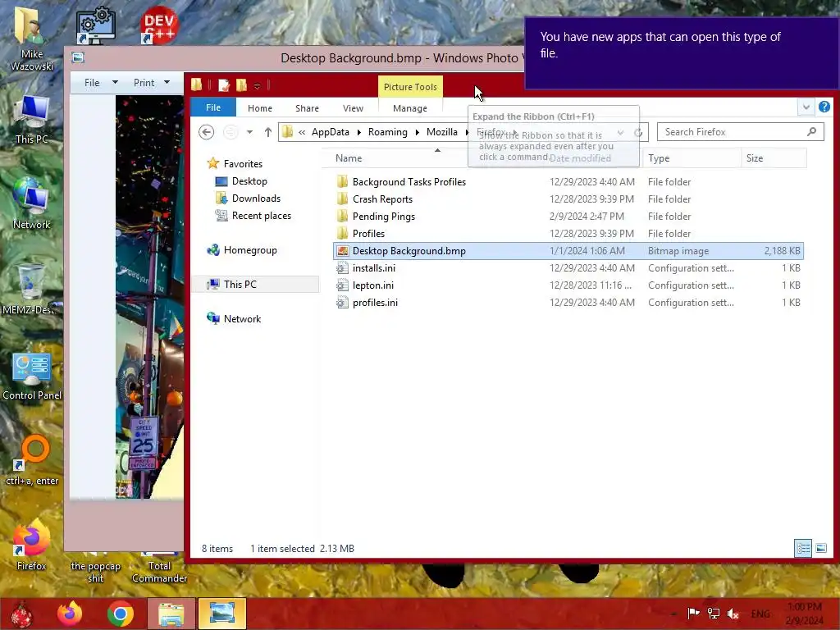Select the lepton.ini file
The height and width of the screenshot is (630, 840).
568,285
